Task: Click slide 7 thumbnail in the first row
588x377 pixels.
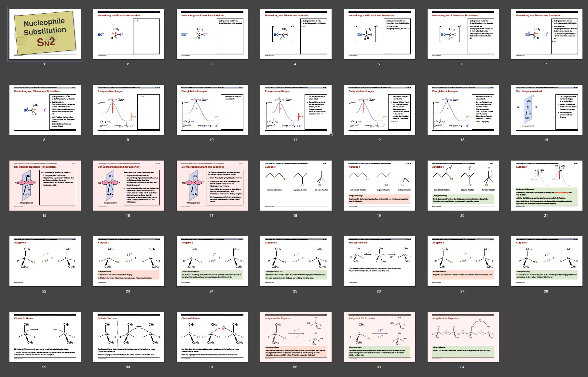Action: pyautogui.click(x=547, y=34)
